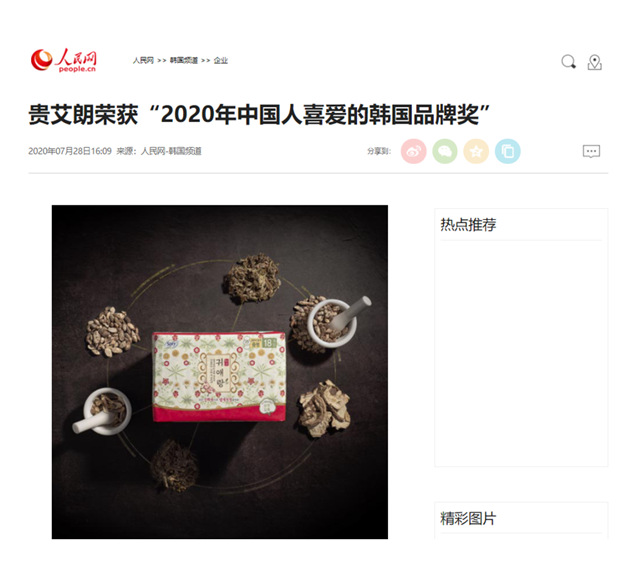Open the comments speech bubble icon

coord(591,151)
